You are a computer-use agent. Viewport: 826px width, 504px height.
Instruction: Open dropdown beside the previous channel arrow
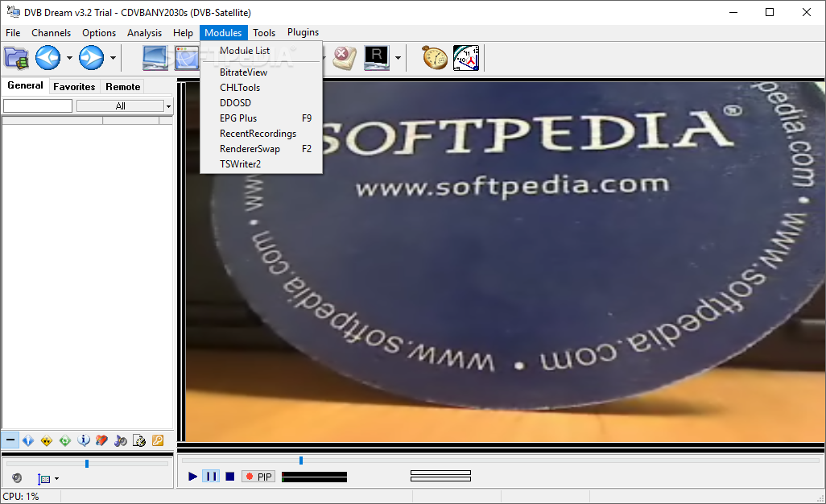pos(69,58)
